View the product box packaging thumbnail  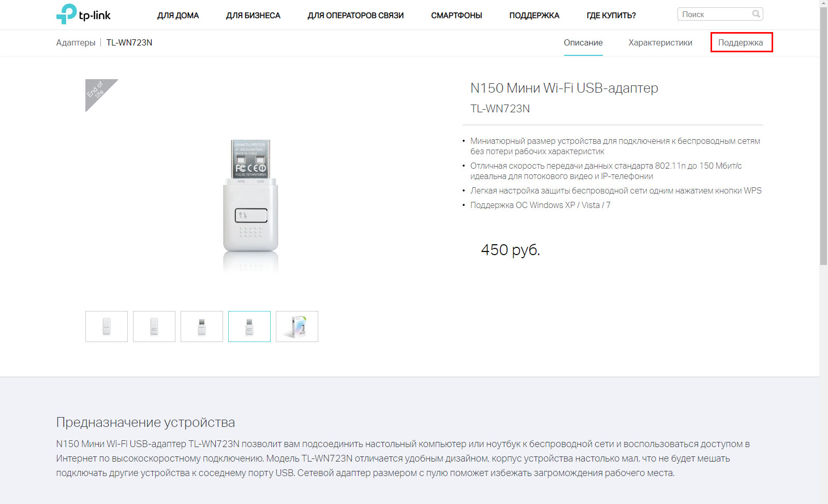pyautogui.click(x=297, y=327)
